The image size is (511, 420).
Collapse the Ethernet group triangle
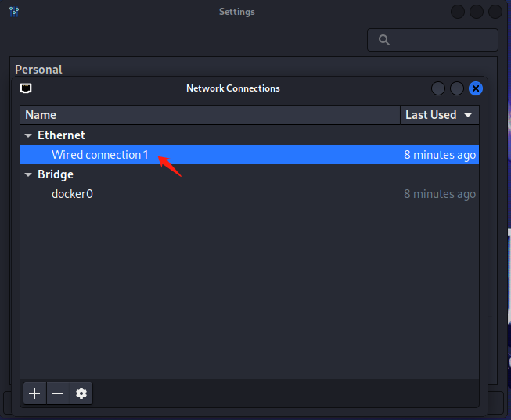point(29,135)
